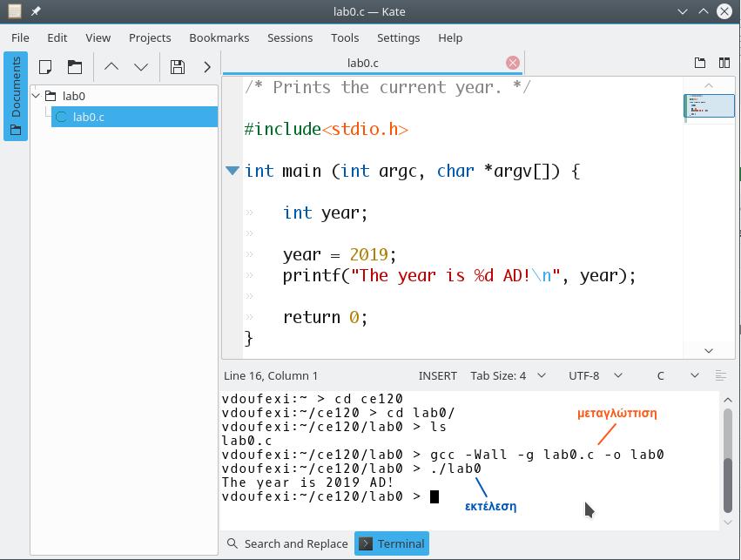Viewport: 741px width, 560px height.
Task: Click the 'gcc -Wall -g lab0.c -o lab0' terminal line
Action: (547, 455)
